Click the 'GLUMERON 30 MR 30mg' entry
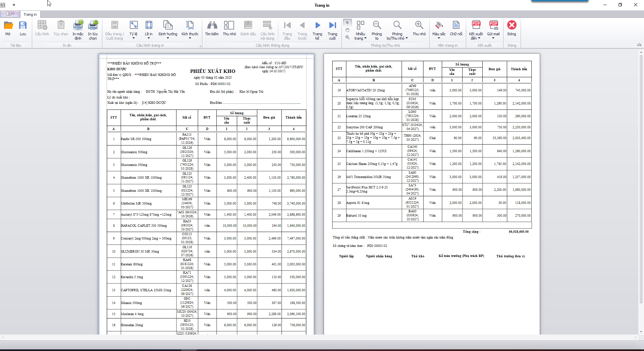The width and height of the screenshot is (644, 351). point(140,252)
